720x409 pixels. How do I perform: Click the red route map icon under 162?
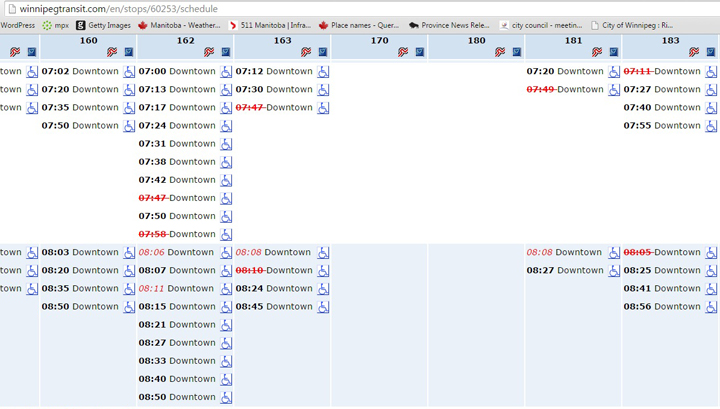[209, 52]
